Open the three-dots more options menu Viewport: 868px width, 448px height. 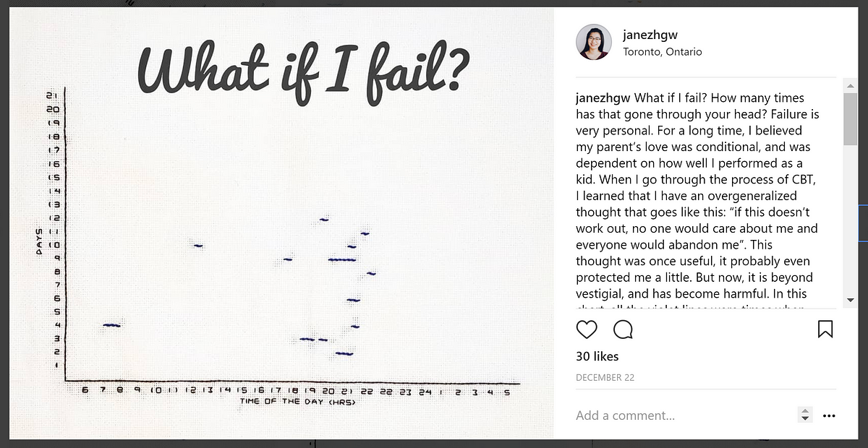829,415
